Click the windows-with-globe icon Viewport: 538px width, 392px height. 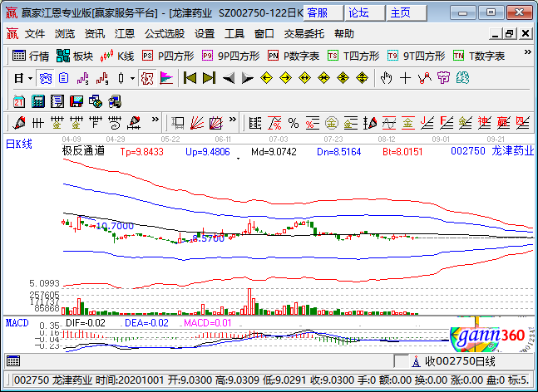point(96,101)
